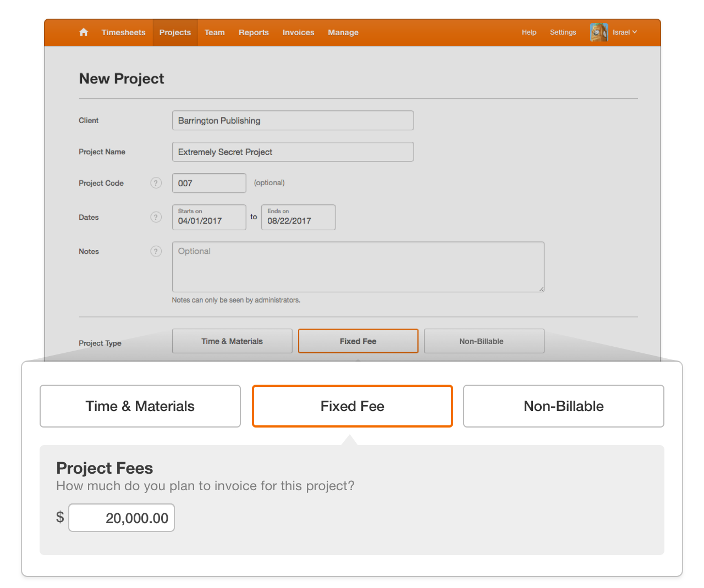This screenshot has height=588, width=704.
Task: Click the help icon beside Dates
Action: (x=156, y=217)
